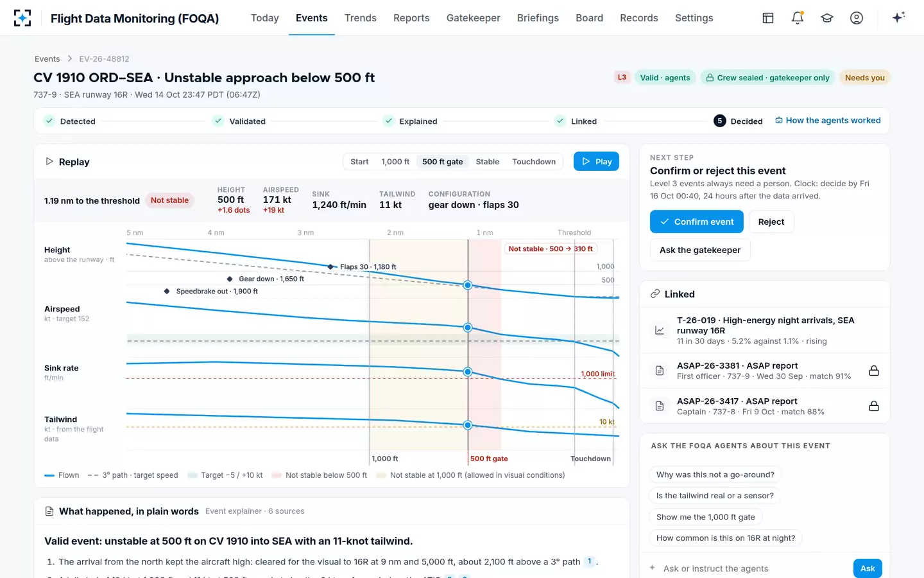The height and width of the screenshot is (578, 924).
Task: Click the blue Ask submit button
Action: click(868, 568)
